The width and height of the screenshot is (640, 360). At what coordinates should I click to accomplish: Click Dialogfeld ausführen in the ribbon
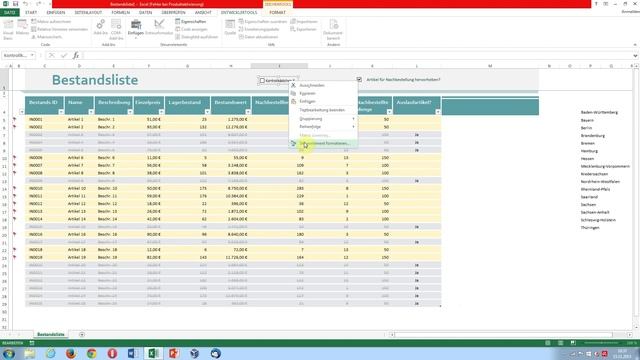tap(197, 37)
